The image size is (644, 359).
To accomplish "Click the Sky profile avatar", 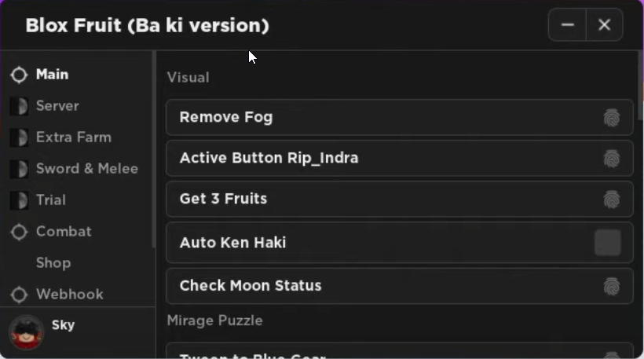I will 26,332.
